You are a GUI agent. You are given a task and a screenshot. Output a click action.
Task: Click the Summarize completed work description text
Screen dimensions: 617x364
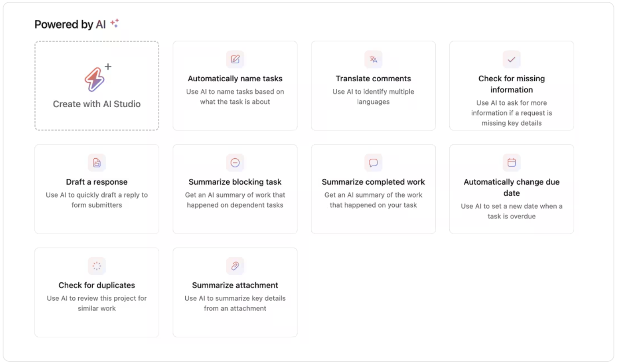click(373, 200)
